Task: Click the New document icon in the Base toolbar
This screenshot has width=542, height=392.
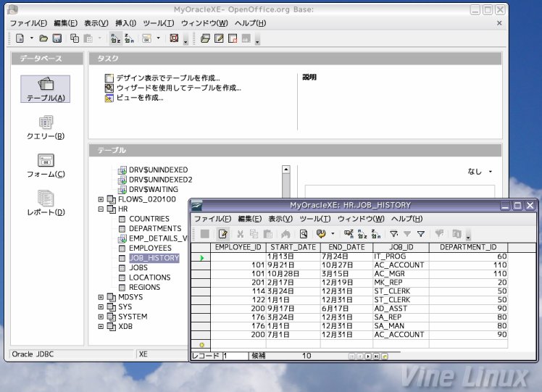Action: click(x=20, y=38)
